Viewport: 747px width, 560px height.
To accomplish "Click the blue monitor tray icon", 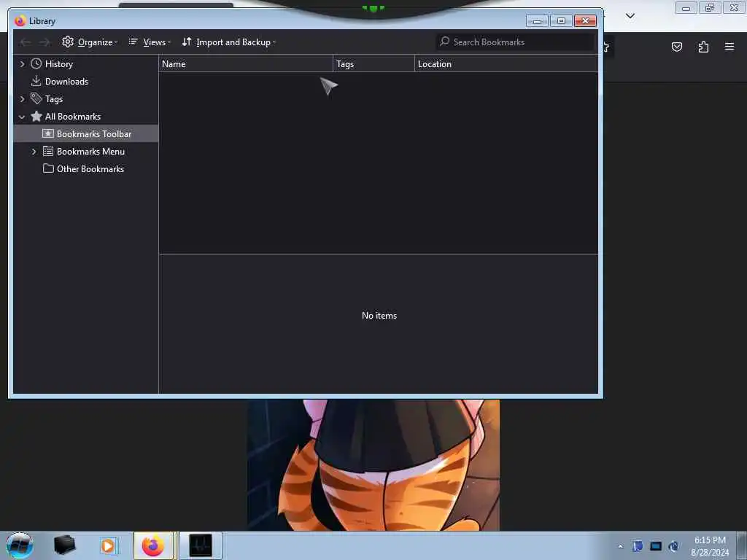I will [656, 546].
